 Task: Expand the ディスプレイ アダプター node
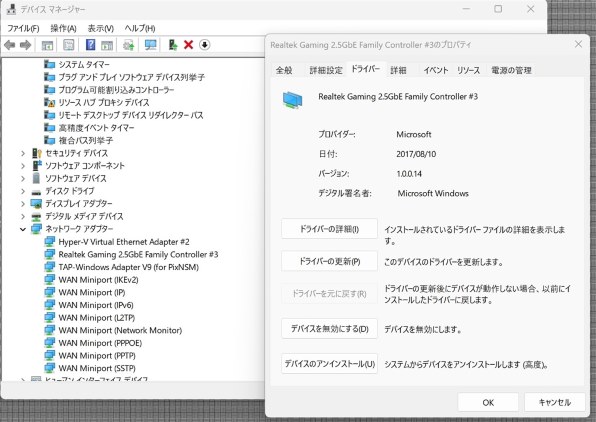(23, 204)
